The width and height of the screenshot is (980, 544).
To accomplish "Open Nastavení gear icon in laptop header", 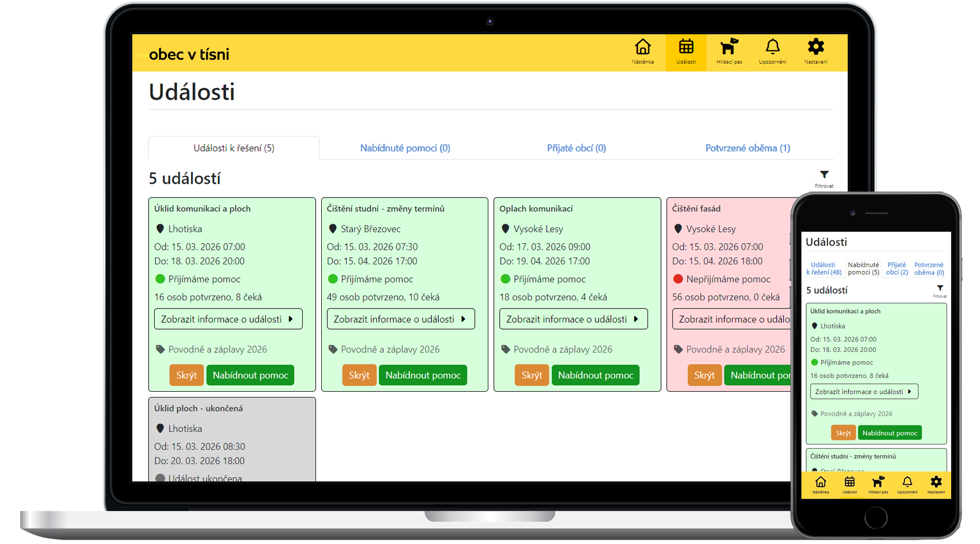I will [x=816, y=52].
